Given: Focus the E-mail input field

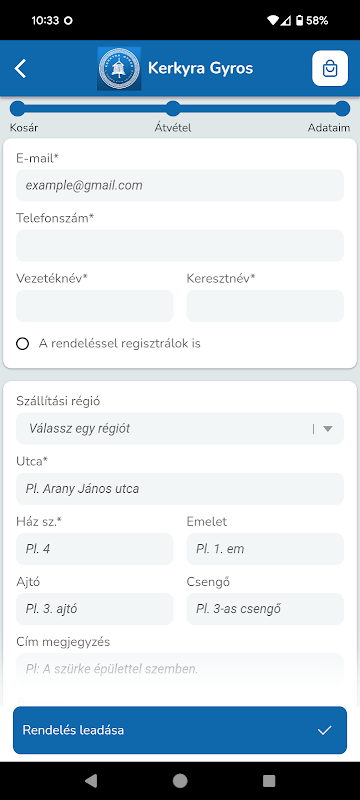Looking at the screenshot, I should pos(180,185).
